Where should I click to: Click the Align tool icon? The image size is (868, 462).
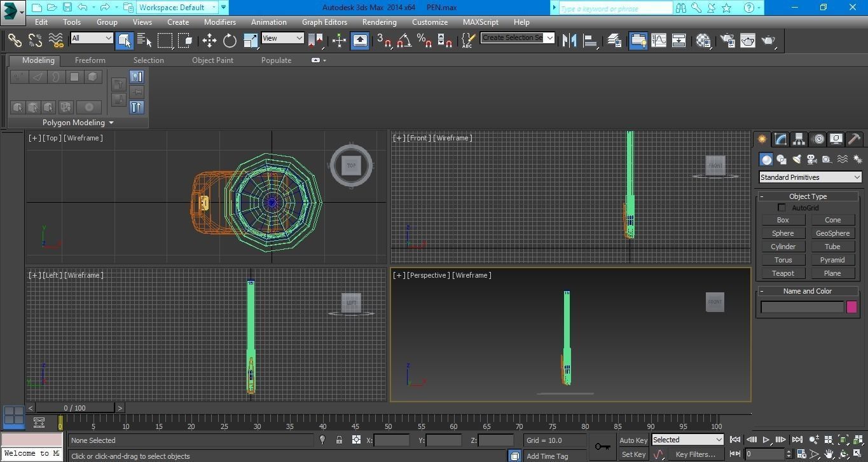click(x=590, y=41)
